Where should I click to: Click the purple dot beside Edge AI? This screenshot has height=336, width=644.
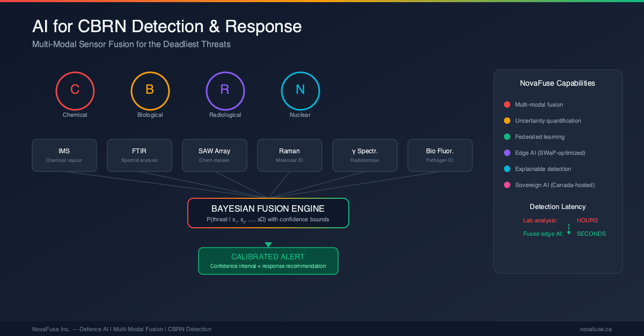click(507, 153)
